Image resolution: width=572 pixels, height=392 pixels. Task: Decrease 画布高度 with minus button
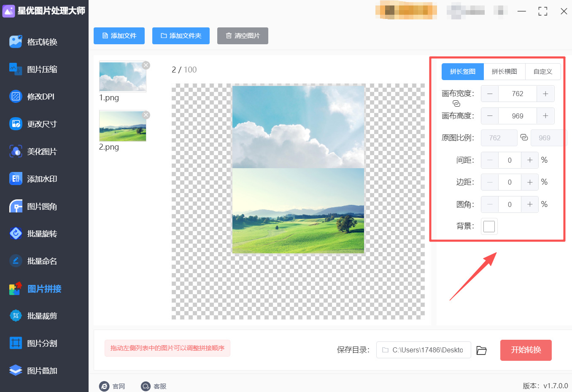click(x=490, y=116)
